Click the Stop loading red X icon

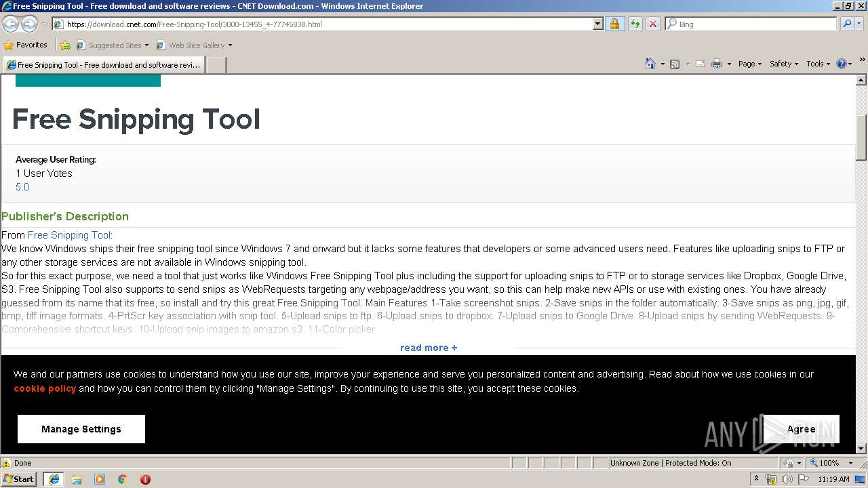click(652, 24)
